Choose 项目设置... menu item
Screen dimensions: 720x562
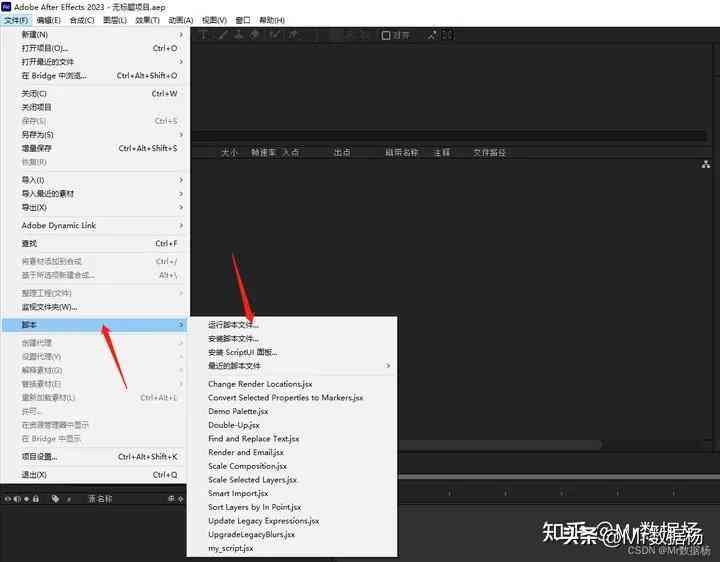95,456
